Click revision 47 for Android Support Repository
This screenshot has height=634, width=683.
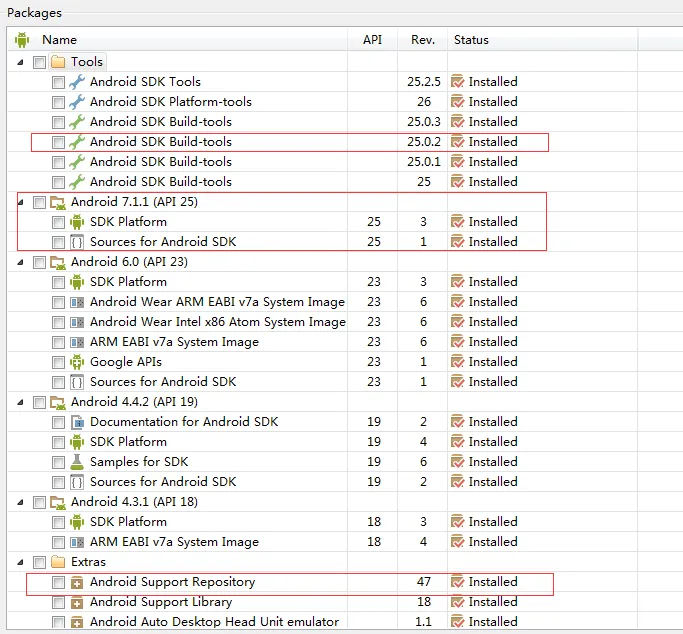tap(423, 582)
